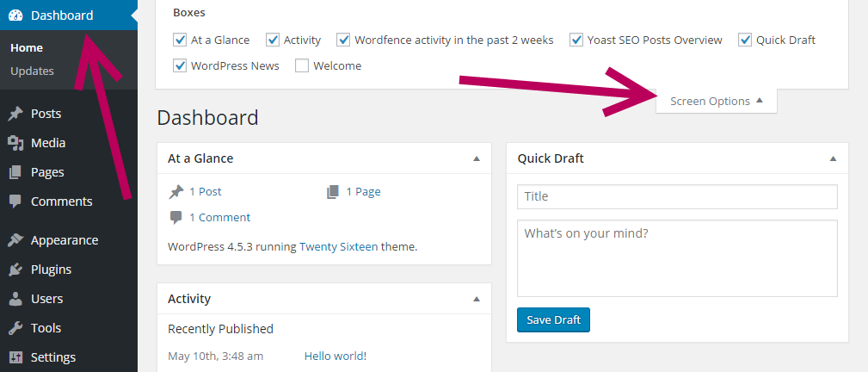The image size is (868, 372).
Task: Uncheck Yoast SEO Posts Overview box
Action: [576, 40]
